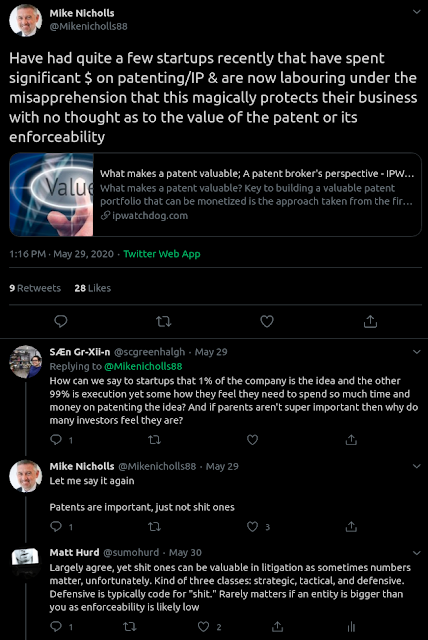428x640 pixels.
Task: Like the main tweet about patents
Action: (267, 322)
